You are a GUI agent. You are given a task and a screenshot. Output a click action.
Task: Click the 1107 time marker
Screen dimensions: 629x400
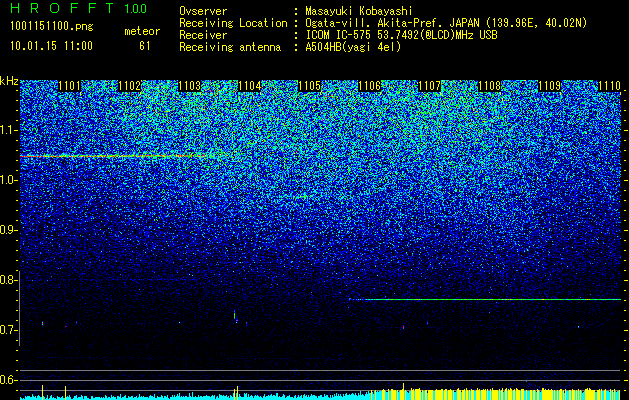(430, 86)
